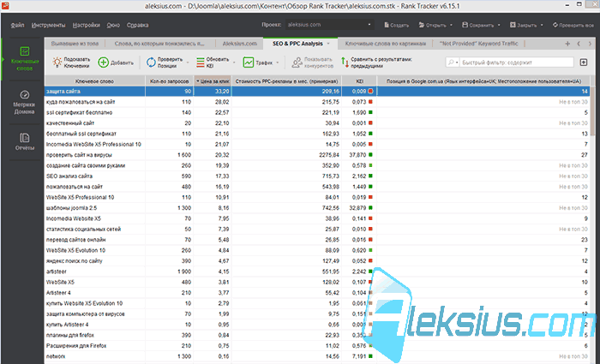Go to previous tabs with left chevron
The height and width of the screenshot is (364, 600).
point(579,44)
